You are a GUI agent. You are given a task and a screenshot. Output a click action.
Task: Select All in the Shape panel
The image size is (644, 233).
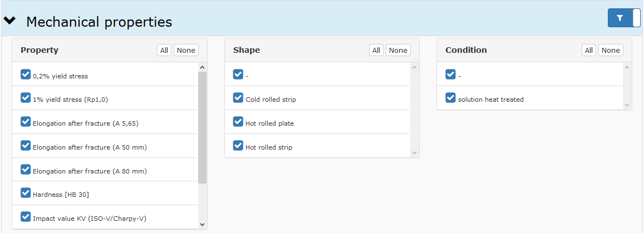pos(376,50)
